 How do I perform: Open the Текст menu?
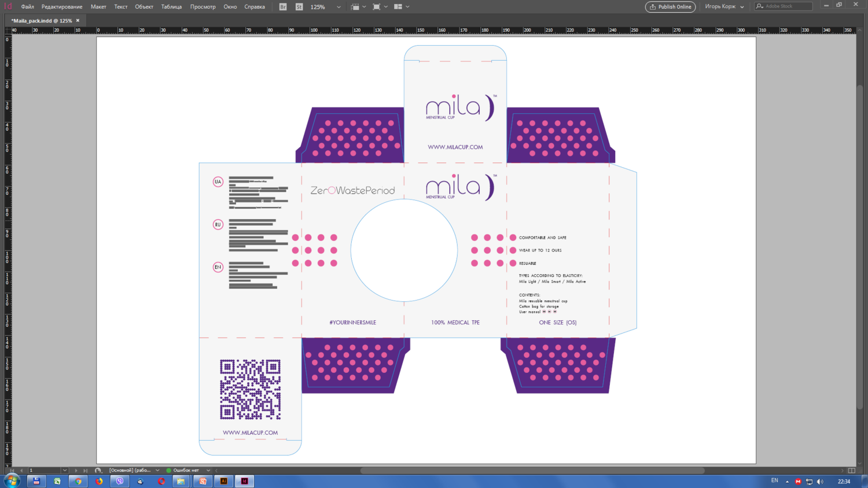tap(121, 7)
